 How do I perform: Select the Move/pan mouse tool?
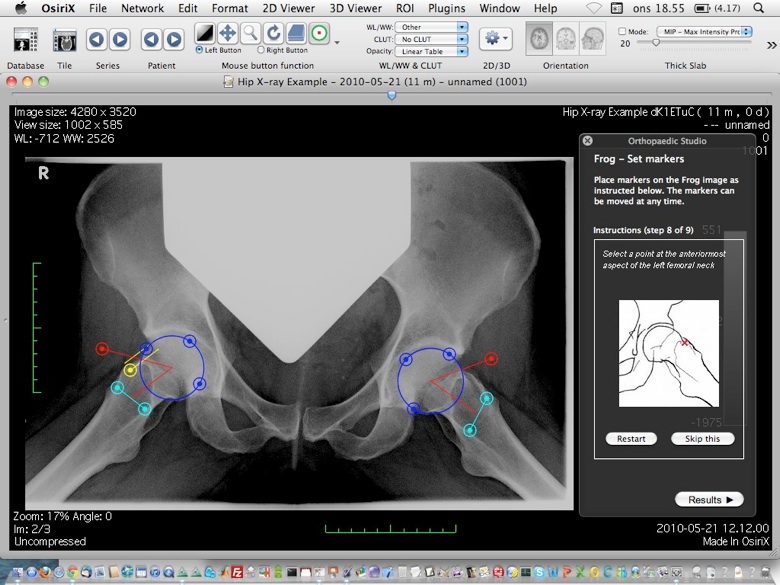pos(227,33)
